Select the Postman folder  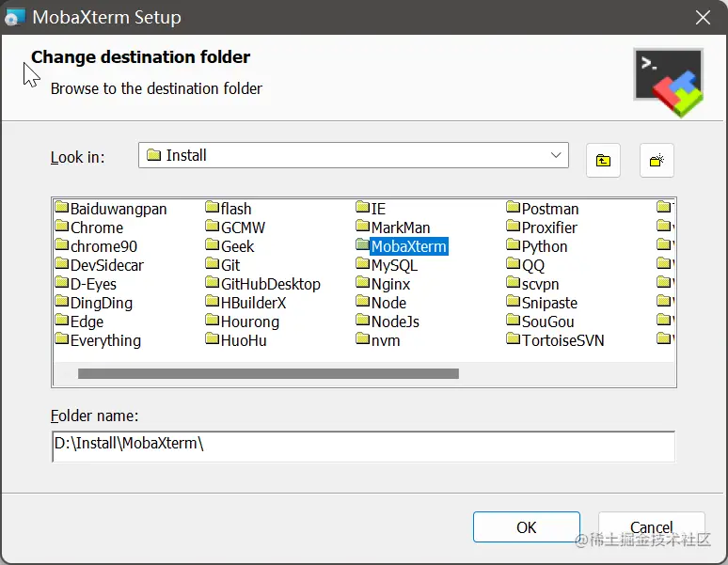(x=543, y=209)
